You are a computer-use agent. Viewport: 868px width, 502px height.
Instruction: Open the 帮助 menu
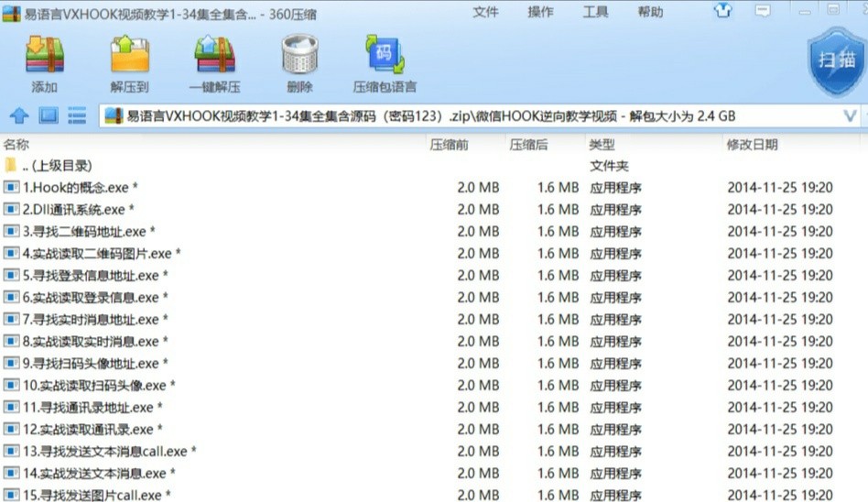[650, 12]
